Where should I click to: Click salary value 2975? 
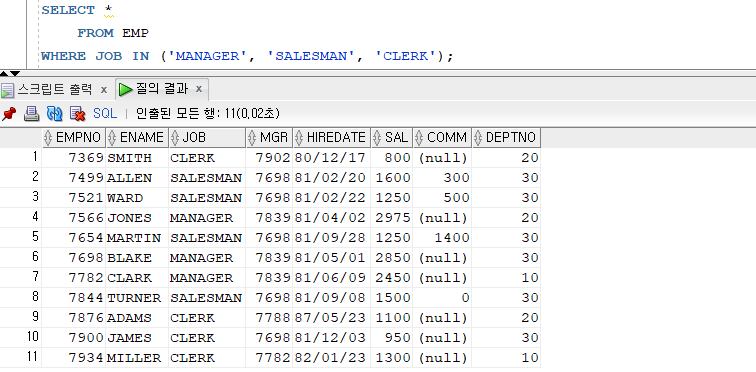(392, 218)
